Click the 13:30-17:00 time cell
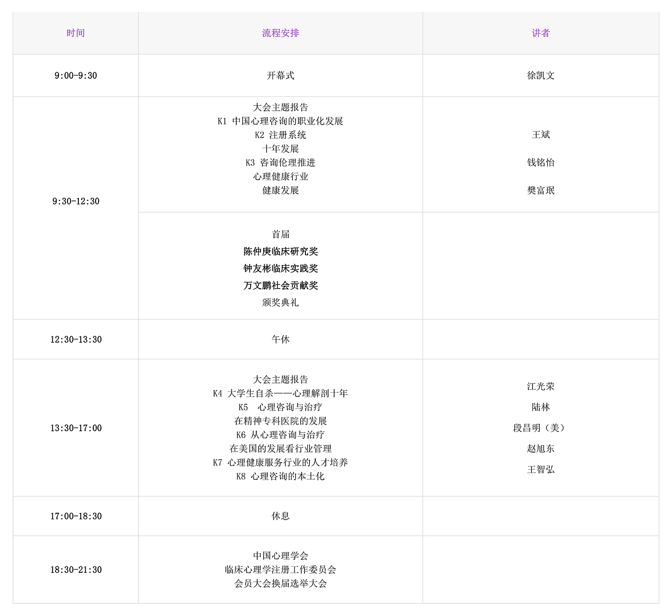 (76, 428)
